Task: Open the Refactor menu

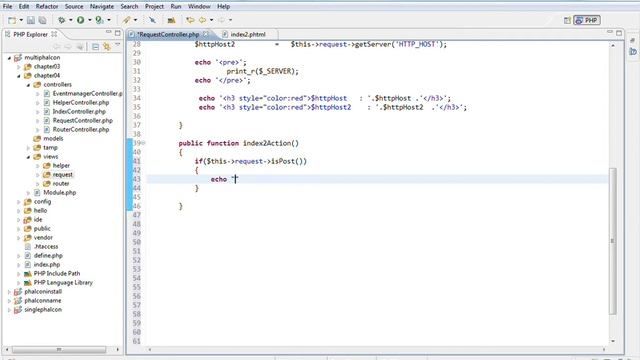Action: tap(47, 7)
